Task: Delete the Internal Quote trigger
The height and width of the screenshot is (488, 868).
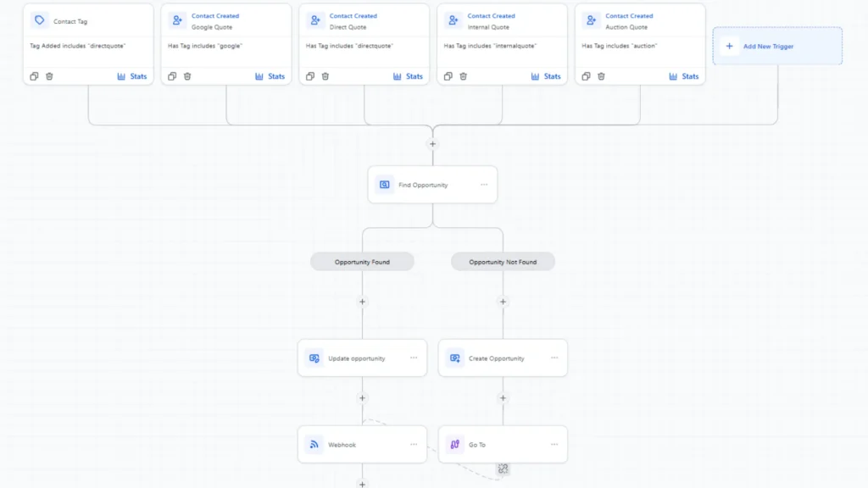Action: coord(463,76)
